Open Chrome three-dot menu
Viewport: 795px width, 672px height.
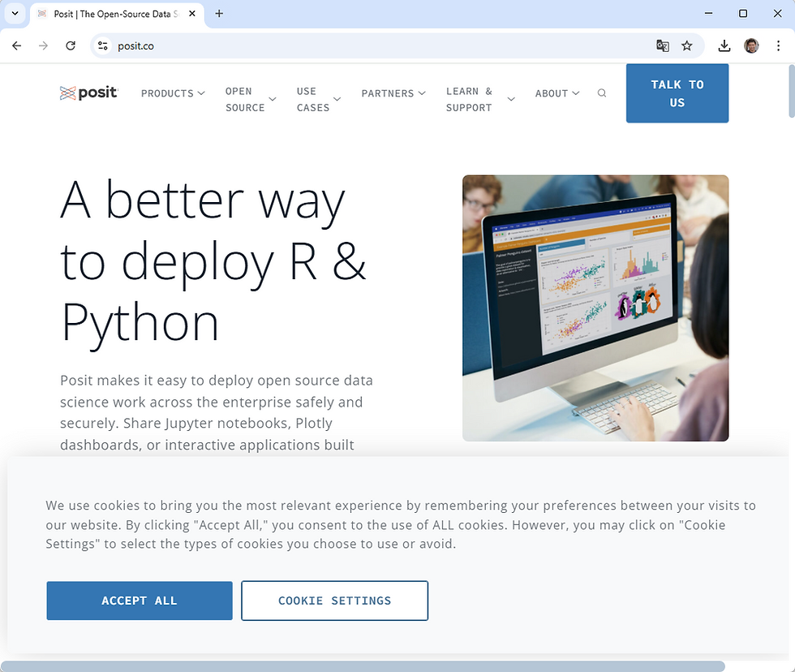(x=778, y=45)
